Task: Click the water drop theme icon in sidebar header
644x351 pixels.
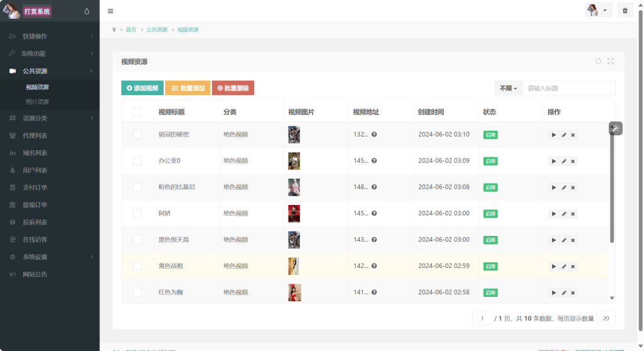Action: (86, 11)
